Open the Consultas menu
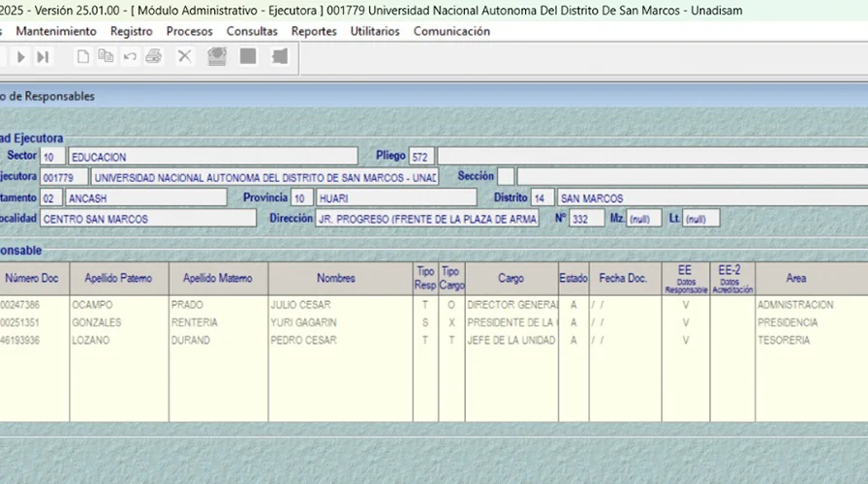 click(x=252, y=32)
